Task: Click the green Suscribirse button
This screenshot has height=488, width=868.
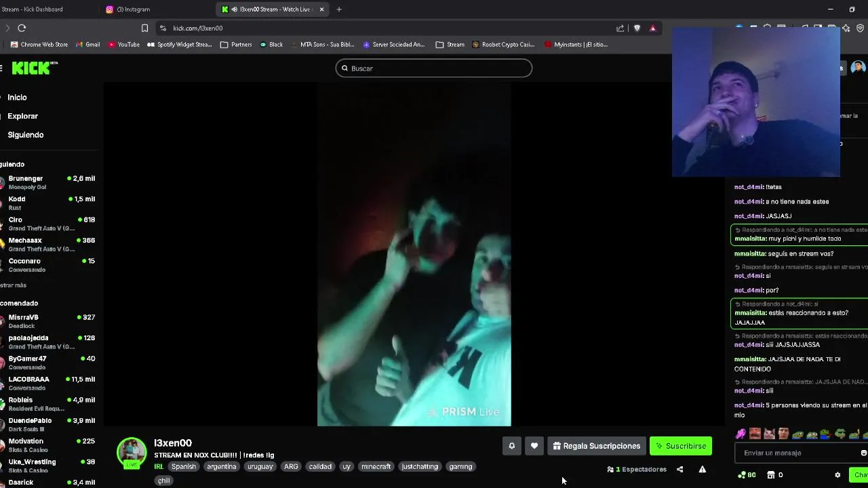Action: point(681,446)
